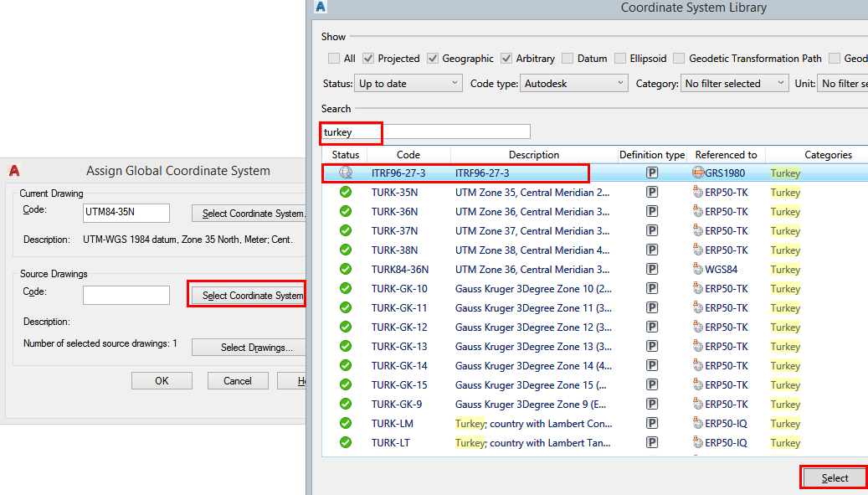Uncheck the Geographic checkbox
Screen dimensions: 868x495
(433, 58)
